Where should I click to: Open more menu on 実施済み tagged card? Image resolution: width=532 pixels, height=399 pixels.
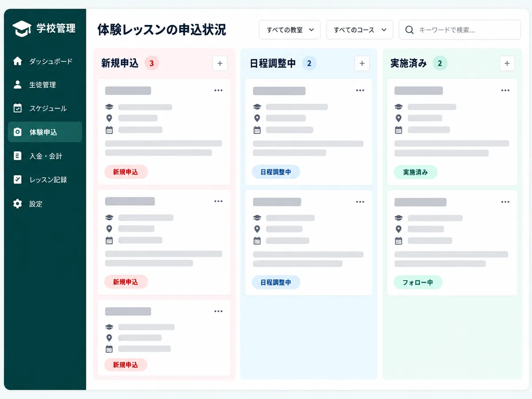505,90
